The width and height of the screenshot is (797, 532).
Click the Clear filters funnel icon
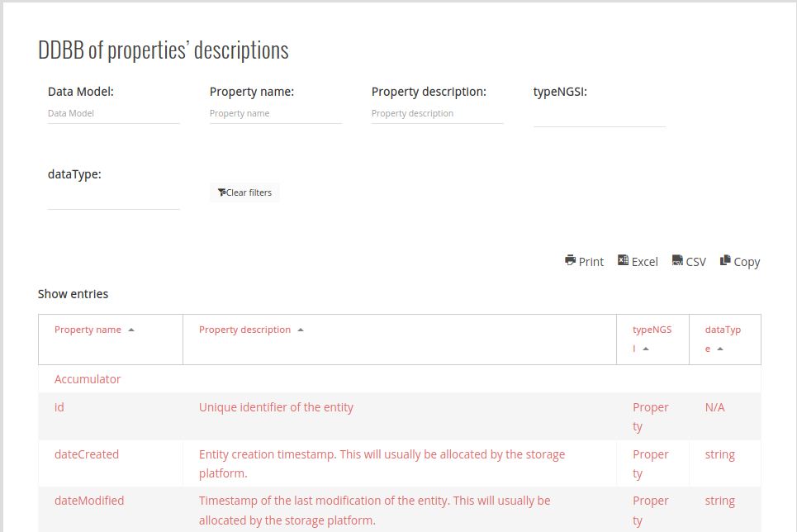(x=221, y=192)
